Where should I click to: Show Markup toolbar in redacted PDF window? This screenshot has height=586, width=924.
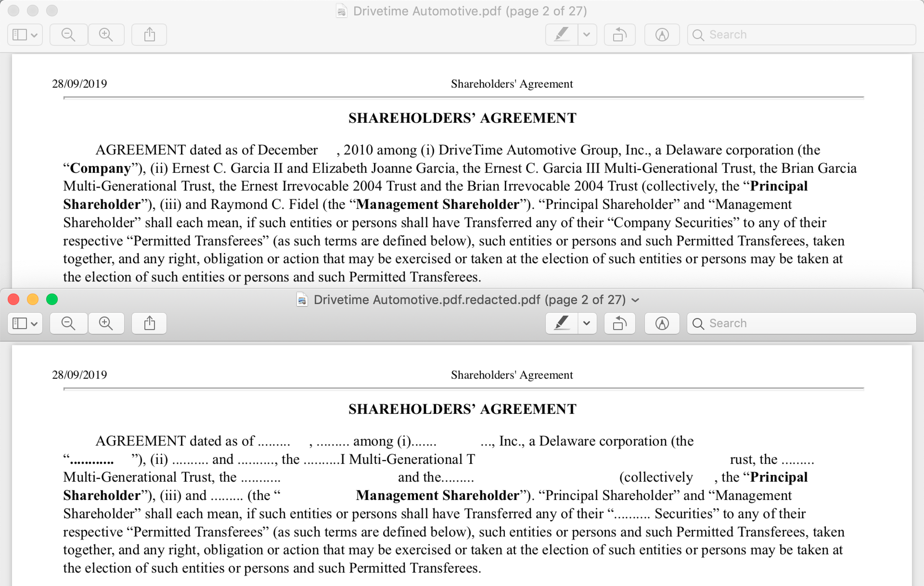tap(662, 323)
